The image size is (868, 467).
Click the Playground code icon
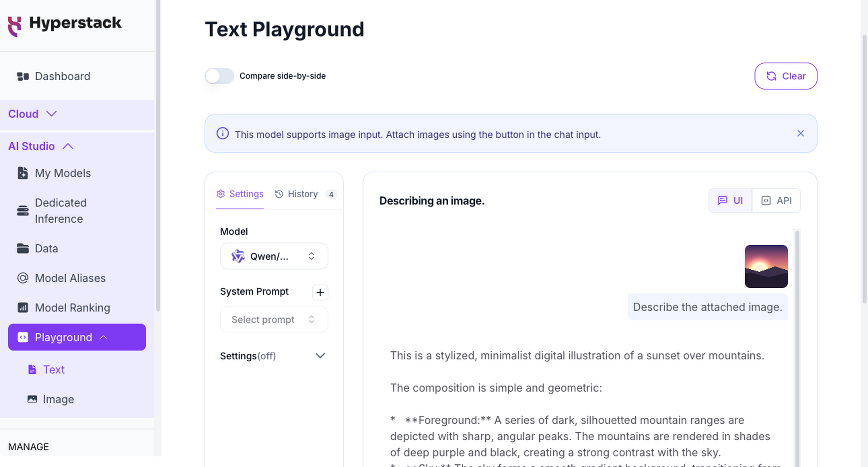click(x=23, y=337)
